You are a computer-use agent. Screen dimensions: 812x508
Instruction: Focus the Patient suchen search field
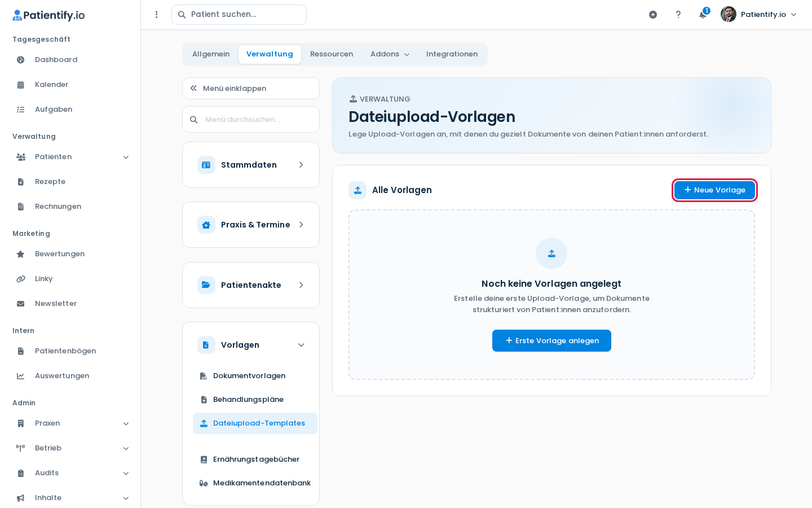coord(239,15)
